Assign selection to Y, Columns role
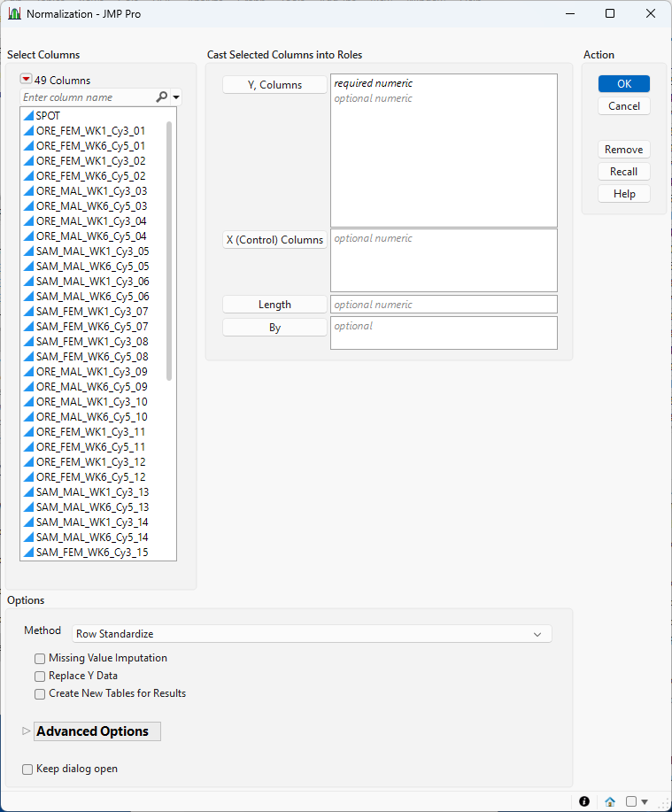The height and width of the screenshot is (812, 672). pyautogui.click(x=274, y=84)
